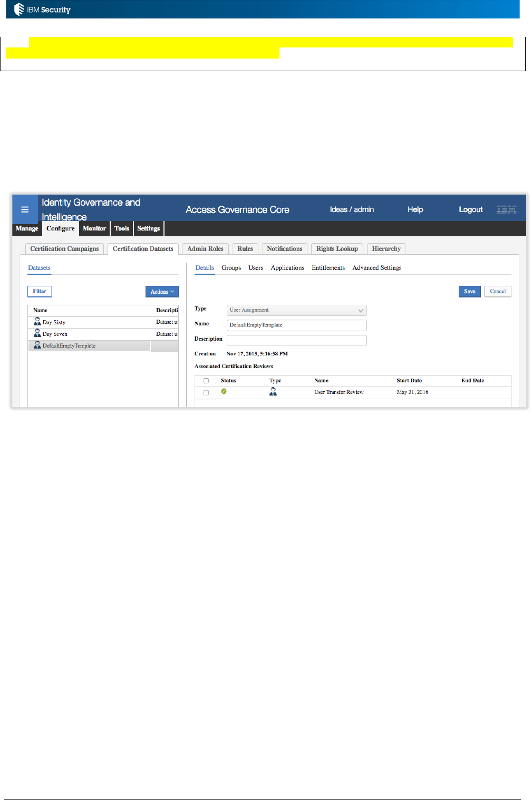
Task: Select the Day Seven dataset row
Action: tap(103, 334)
